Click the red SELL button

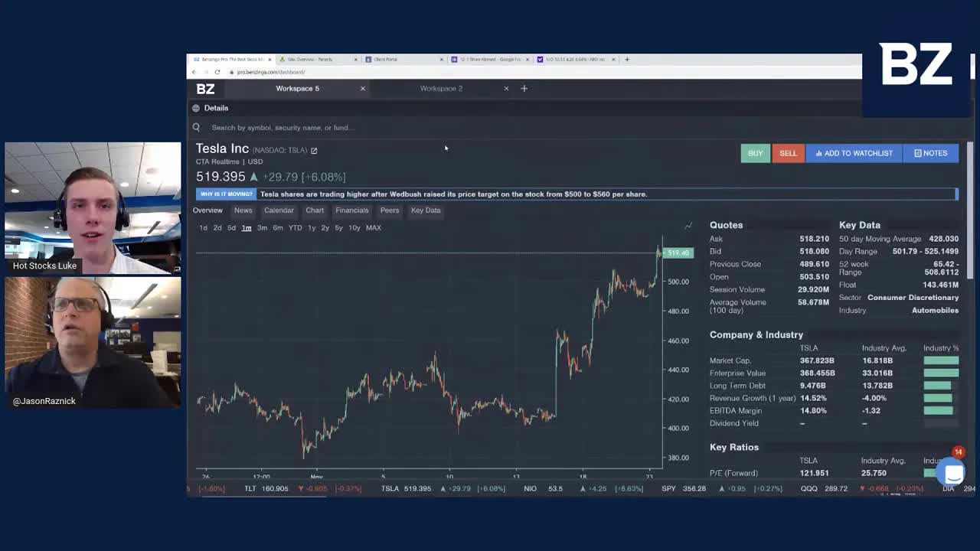pos(788,153)
